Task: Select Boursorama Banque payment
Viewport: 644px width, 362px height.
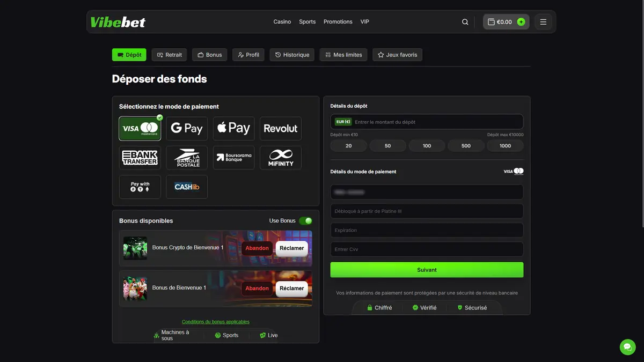Action: pyautogui.click(x=233, y=158)
